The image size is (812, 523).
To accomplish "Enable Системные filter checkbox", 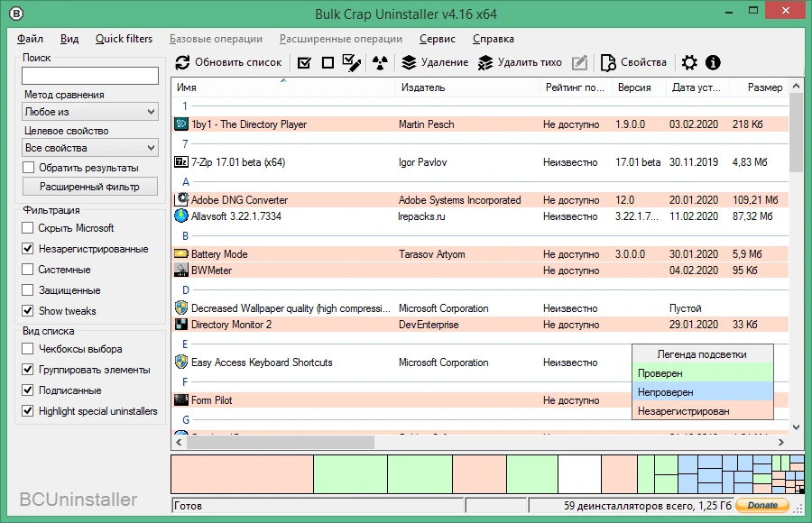I will click(x=28, y=270).
